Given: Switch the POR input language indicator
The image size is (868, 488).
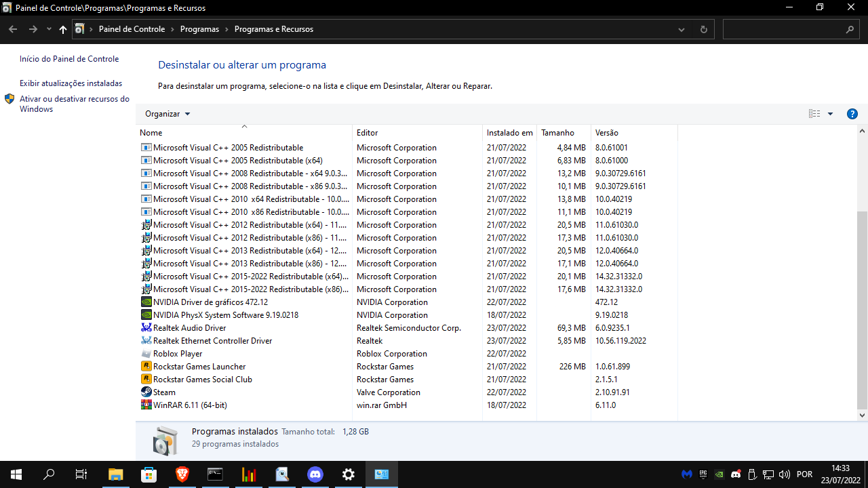Looking at the screenshot, I should 804,474.
